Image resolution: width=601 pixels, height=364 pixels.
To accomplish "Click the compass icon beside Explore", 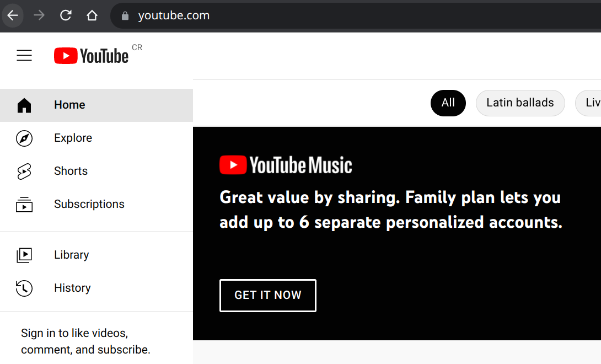I will [24, 138].
